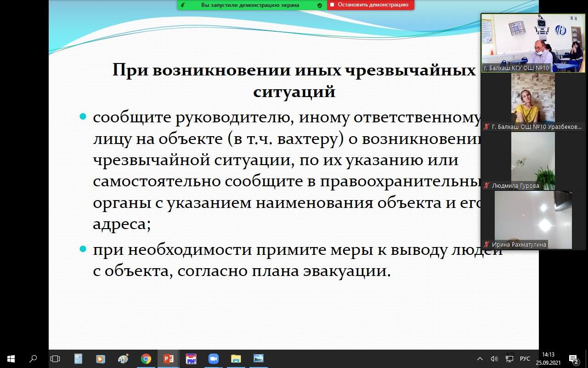Click the green screen sharing status label
This screenshot has height=368, width=588.
tap(250, 5)
